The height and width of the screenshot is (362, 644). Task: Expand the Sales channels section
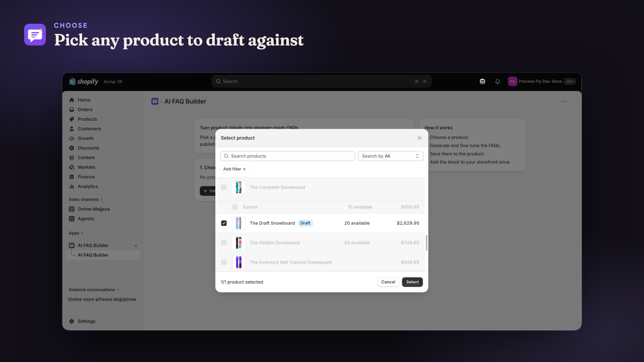pos(86,200)
